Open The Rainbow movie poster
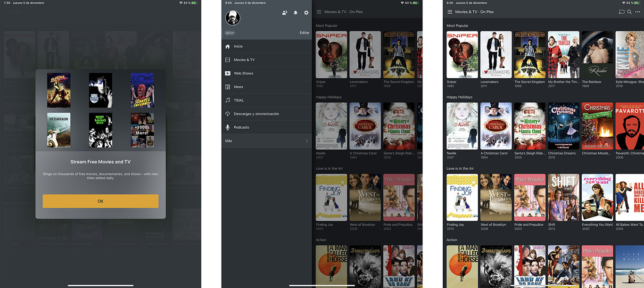 pos(597,55)
